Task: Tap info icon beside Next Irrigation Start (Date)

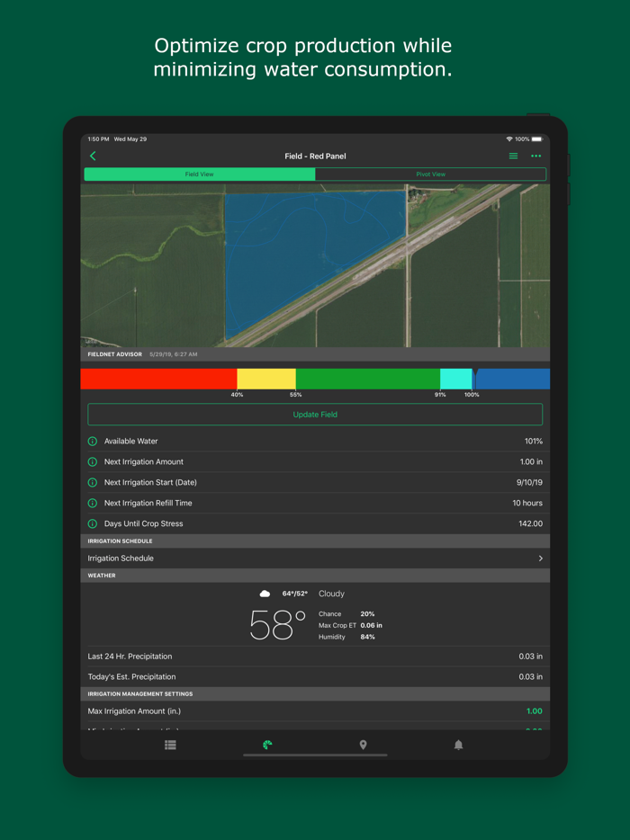Action: pos(92,483)
